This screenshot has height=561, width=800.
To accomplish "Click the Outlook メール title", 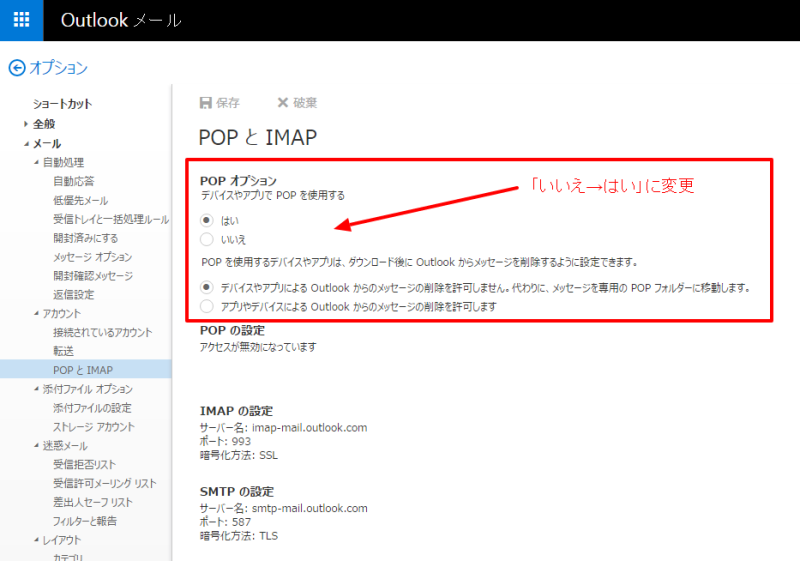I will (x=121, y=20).
